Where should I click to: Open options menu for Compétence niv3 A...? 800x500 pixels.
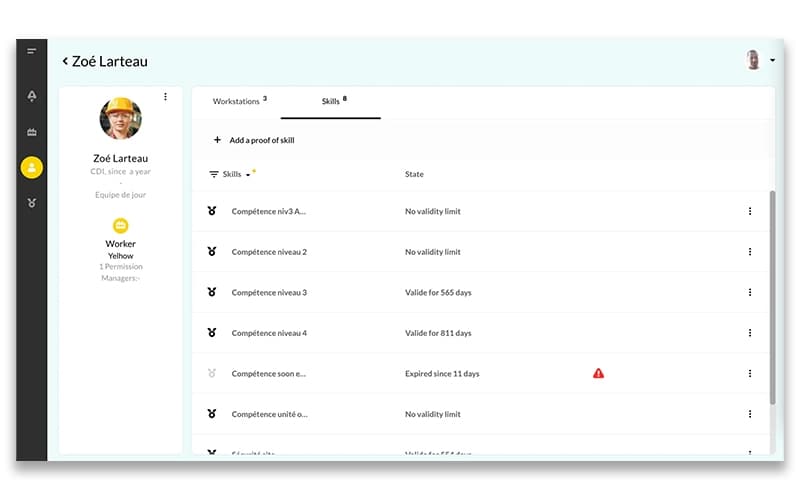point(750,211)
